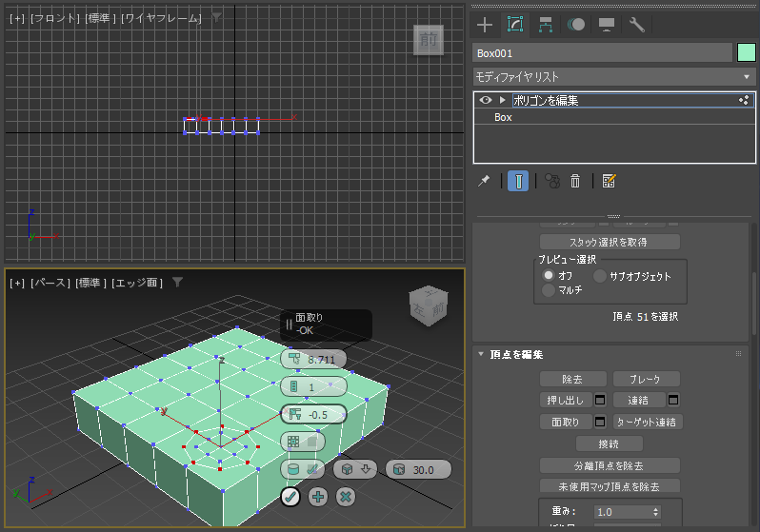Click smoothing threshold field 30.0

point(419,469)
